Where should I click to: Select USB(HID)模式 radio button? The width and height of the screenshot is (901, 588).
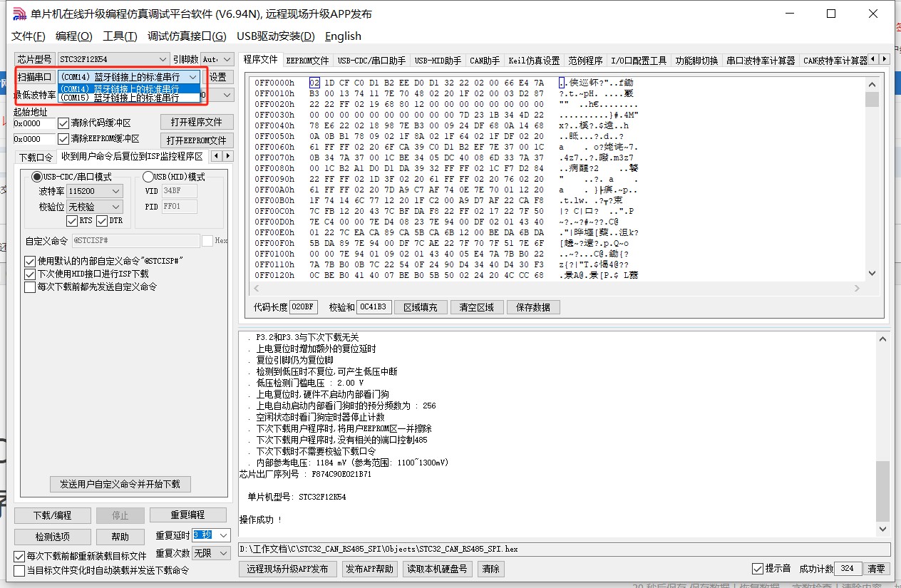coord(148,177)
